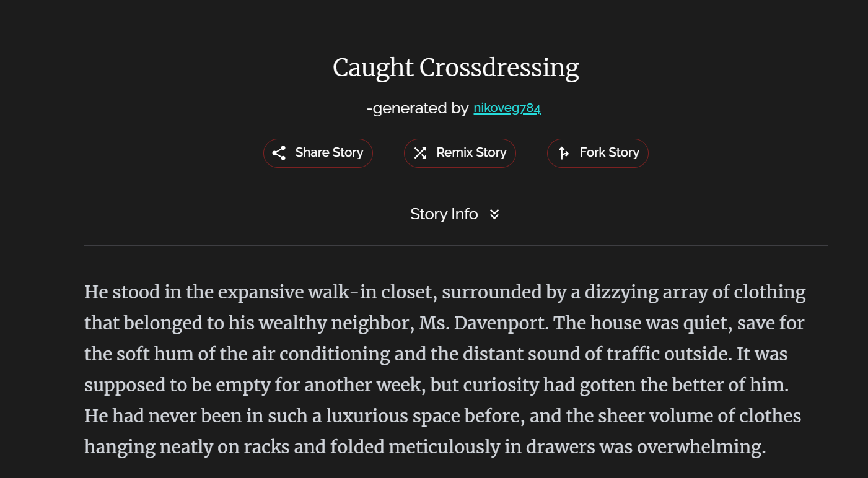Open the nikoveg784 author profile link
Screen dimensions: 868x478
click(507, 108)
